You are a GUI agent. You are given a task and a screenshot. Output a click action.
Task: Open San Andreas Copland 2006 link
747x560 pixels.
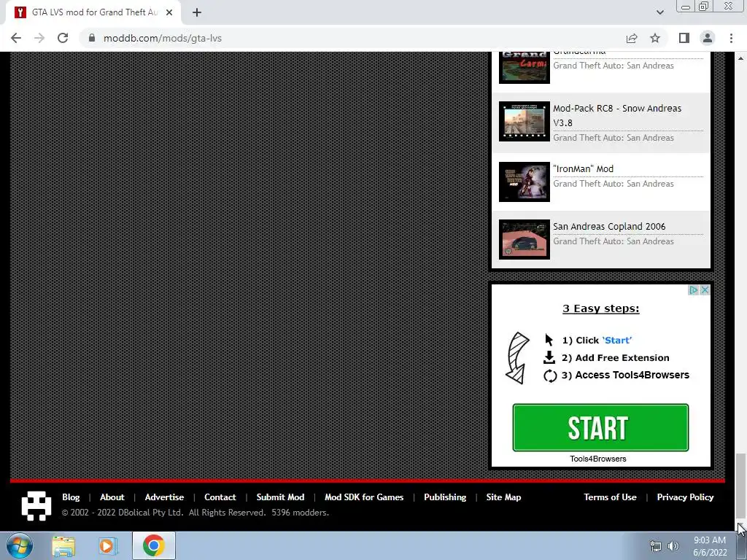coord(609,227)
